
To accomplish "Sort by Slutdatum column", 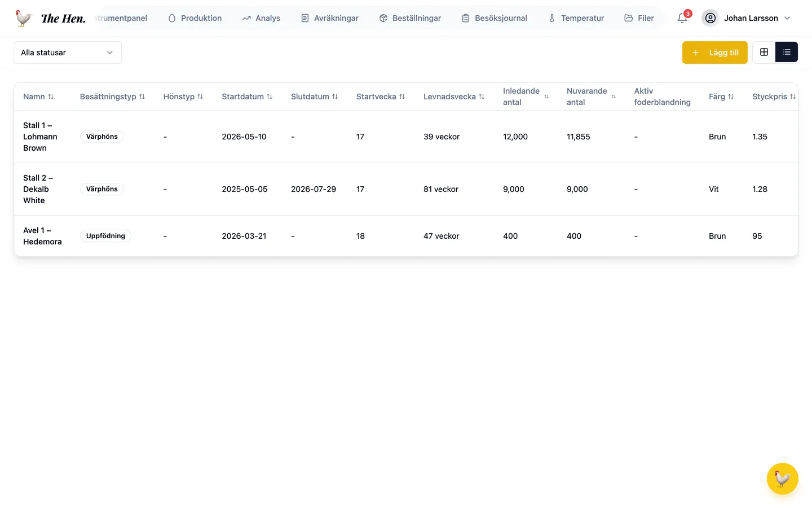I will [x=315, y=97].
